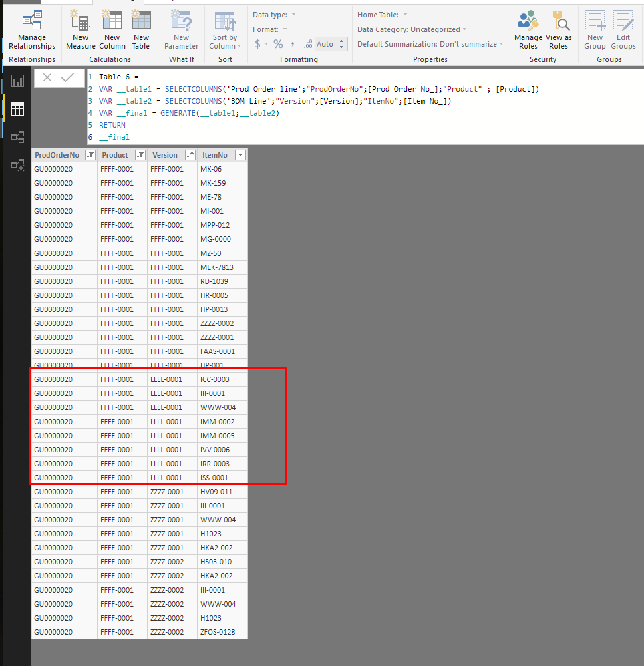This screenshot has width=644, height=666.
Task: Click cell ZFOS-0128 in ItemNo column
Action: [222, 631]
